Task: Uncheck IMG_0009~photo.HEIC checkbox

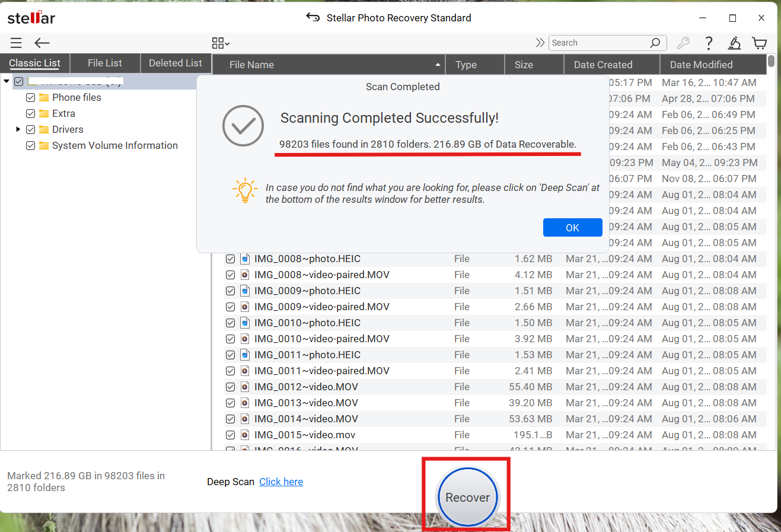Action: tap(231, 291)
